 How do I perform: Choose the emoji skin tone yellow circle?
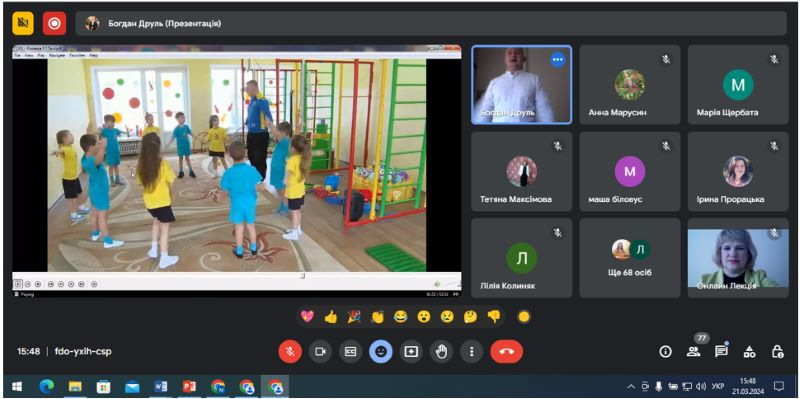[523, 317]
